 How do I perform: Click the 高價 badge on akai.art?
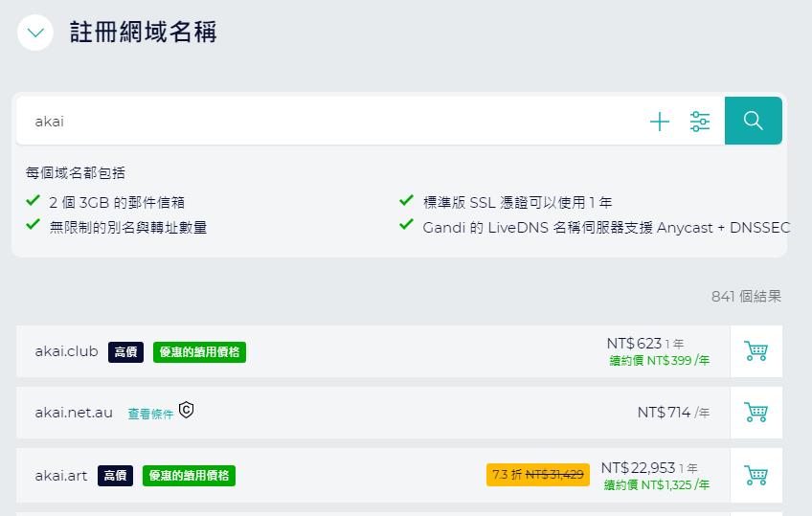coord(115,475)
